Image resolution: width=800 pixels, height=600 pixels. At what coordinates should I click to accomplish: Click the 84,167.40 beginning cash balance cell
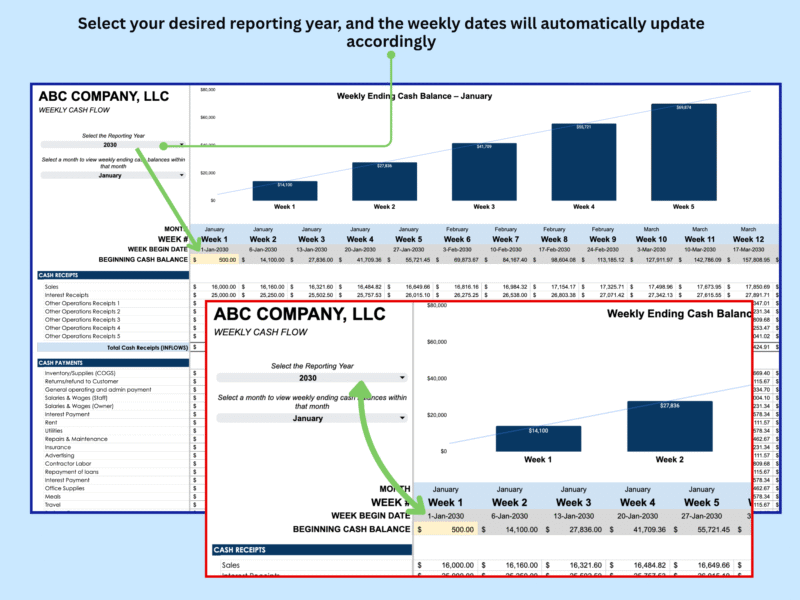[507, 260]
